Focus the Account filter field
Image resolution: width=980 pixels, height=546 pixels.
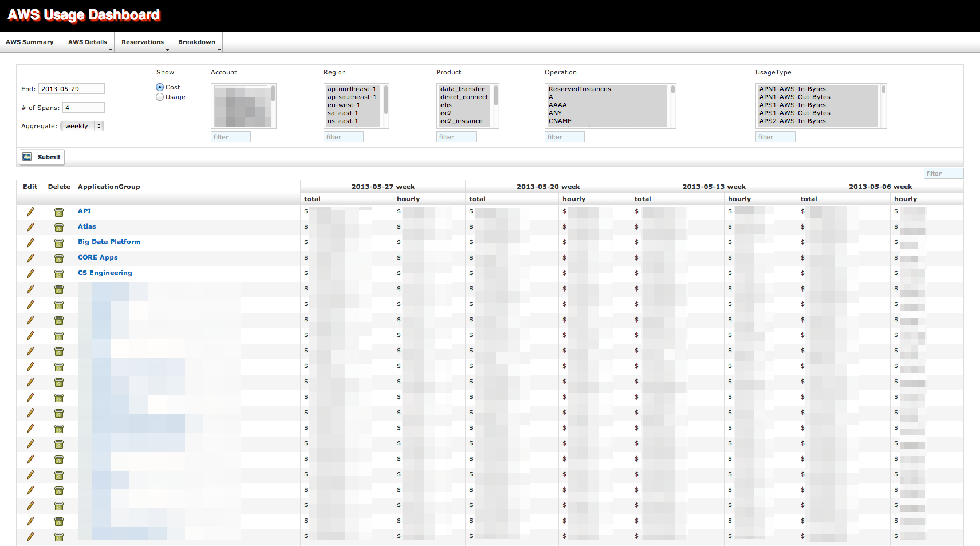tap(231, 137)
